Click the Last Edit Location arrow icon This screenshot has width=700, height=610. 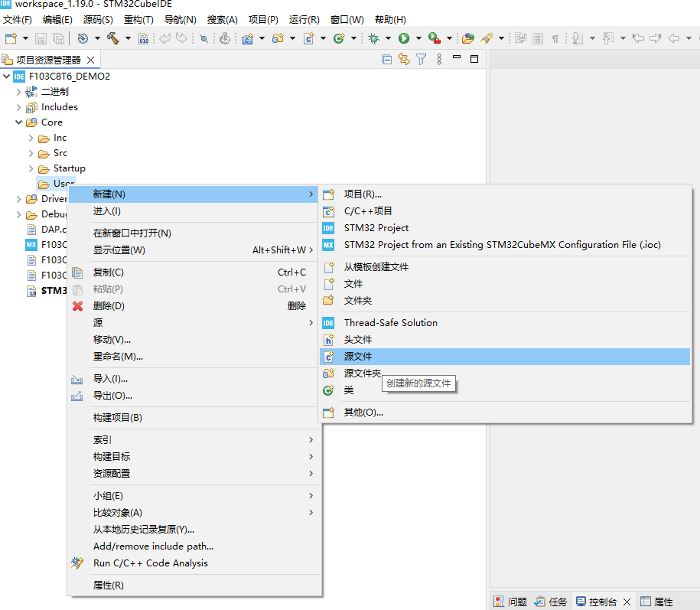638,39
